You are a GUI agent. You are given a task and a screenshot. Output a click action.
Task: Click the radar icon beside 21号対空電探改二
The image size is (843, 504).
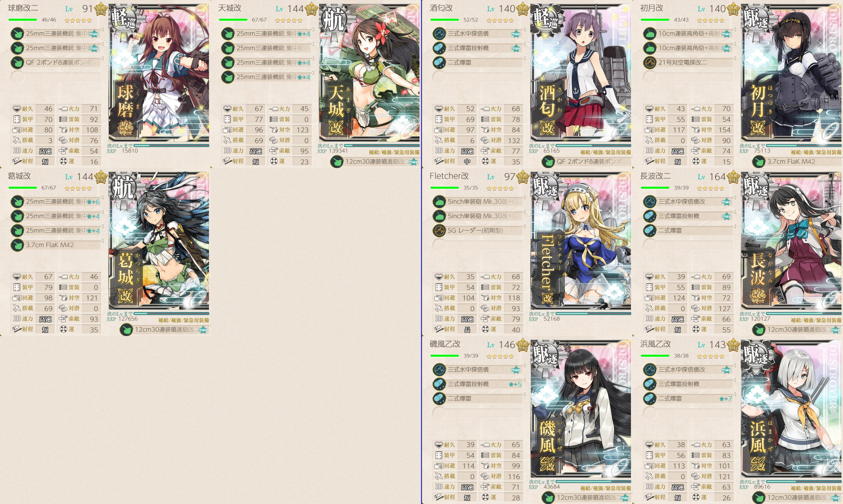[650, 63]
